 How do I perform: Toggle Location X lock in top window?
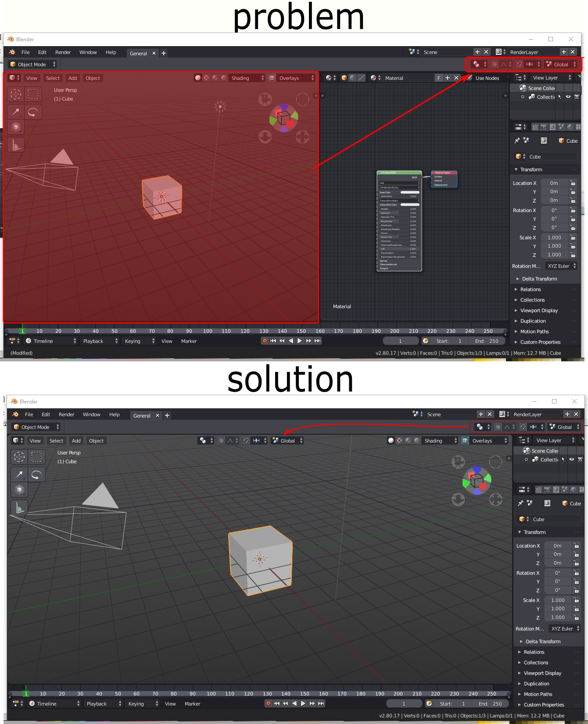click(x=573, y=183)
